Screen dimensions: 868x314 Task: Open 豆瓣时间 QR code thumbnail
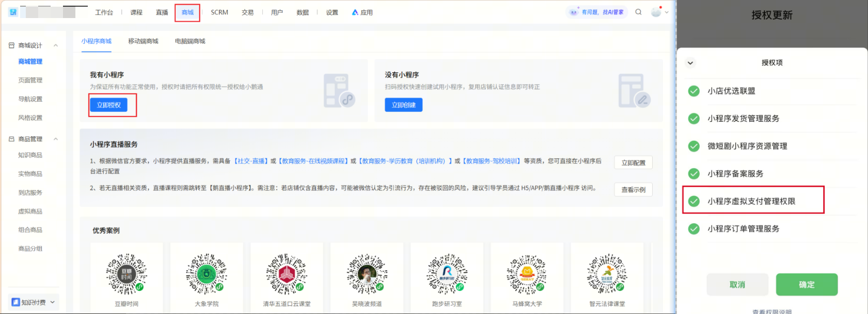(x=127, y=274)
